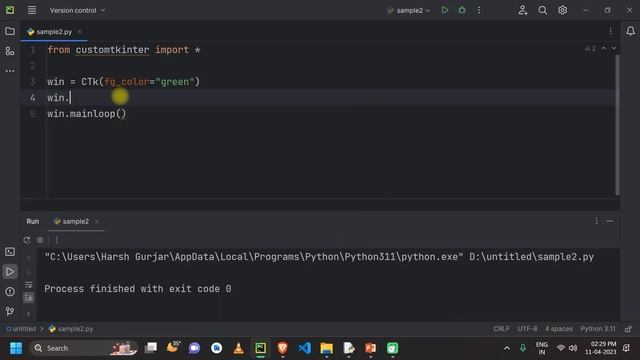Open the main hamburger menu
640x360 pixels.
[x=32, y=10]
